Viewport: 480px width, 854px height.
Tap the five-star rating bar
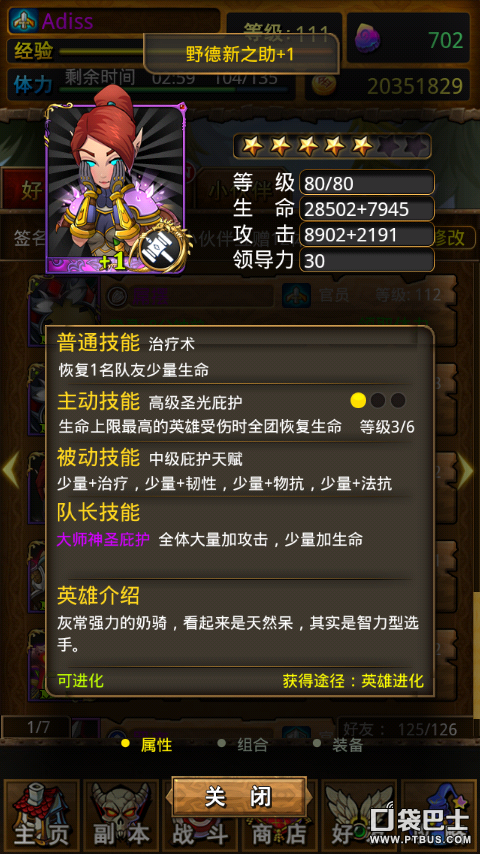click(332, 145)
